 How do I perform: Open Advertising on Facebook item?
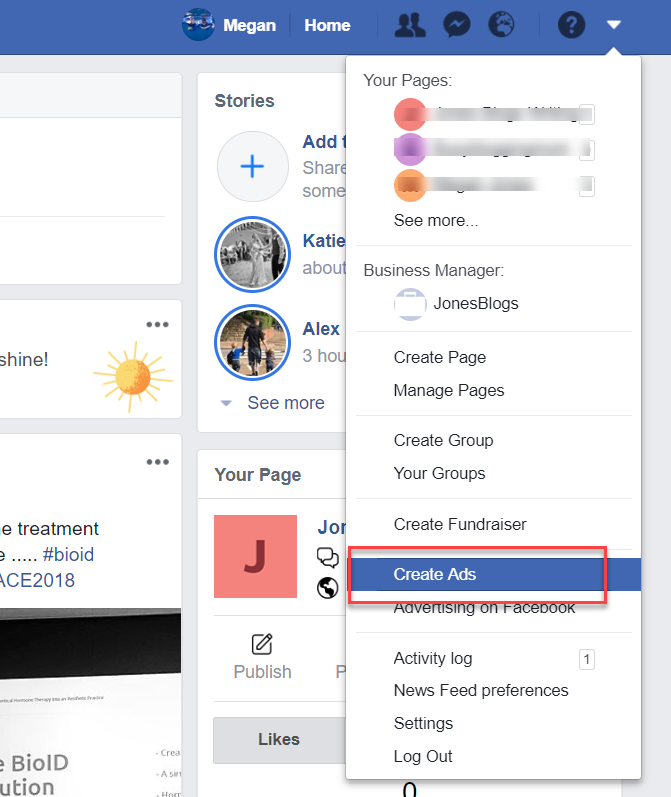484,608
